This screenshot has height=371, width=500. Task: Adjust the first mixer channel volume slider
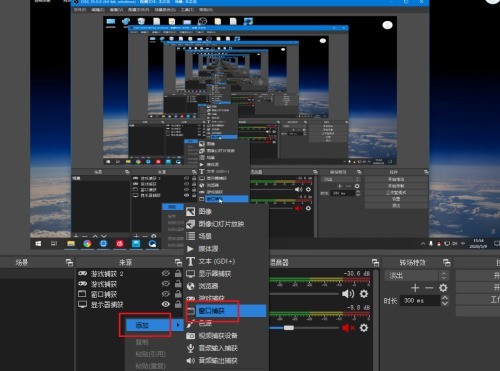(x=304, y=294)
